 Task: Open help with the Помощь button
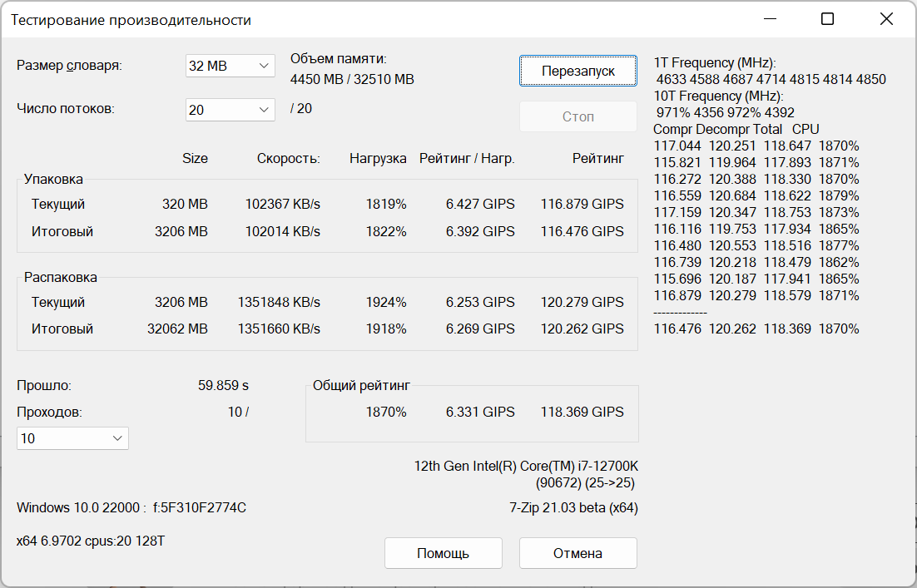(x=444, y=553)
